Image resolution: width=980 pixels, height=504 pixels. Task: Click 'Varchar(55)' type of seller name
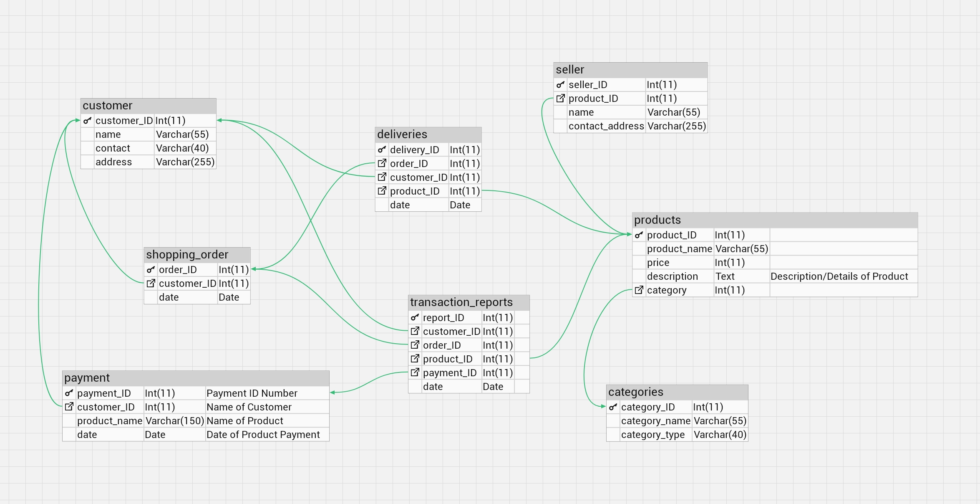(x=674, y=112)
